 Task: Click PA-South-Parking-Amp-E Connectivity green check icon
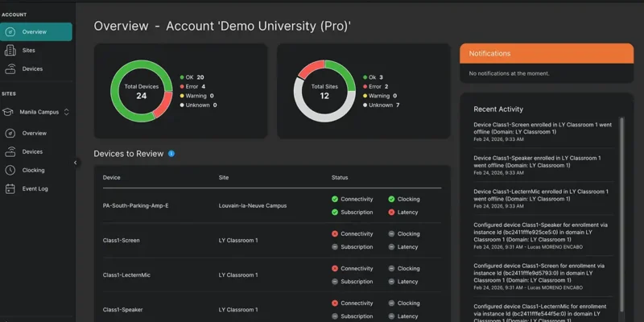(x=335, y=199)
